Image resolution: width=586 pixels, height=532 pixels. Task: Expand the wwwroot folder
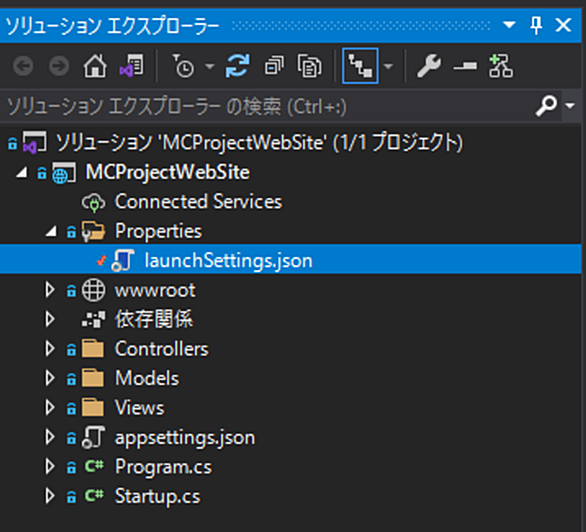coord(49,290)
